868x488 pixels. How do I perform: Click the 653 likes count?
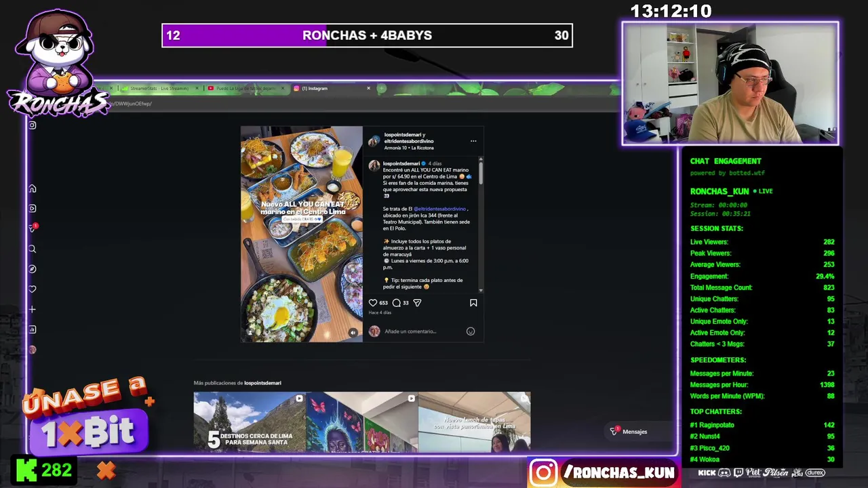[384, 303]
